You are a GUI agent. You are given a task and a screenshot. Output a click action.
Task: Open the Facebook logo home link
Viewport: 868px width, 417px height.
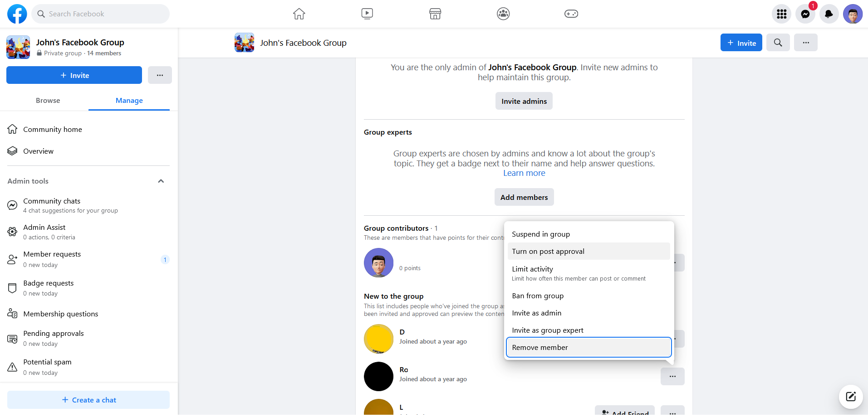pyautogui.click(x=17, y=14)
